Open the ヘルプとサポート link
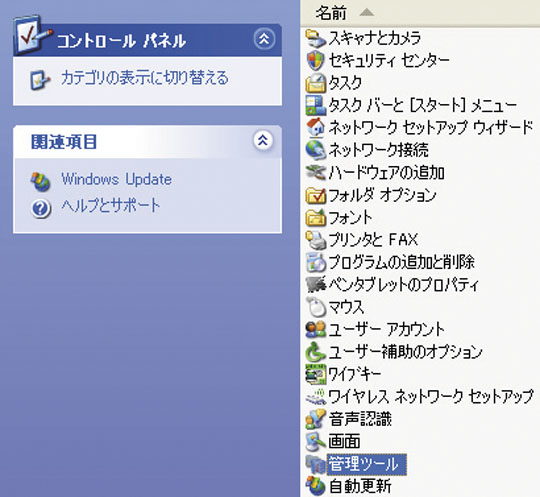Image resolution: width=540 pixels, height=497 pixels. 111,206
